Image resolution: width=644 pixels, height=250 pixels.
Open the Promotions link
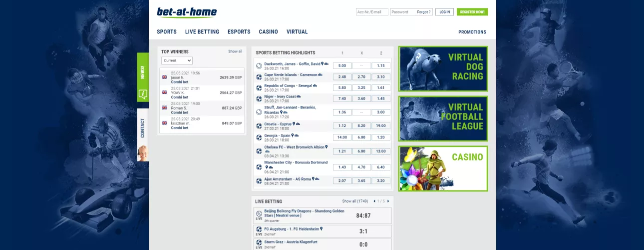(472, 32)
